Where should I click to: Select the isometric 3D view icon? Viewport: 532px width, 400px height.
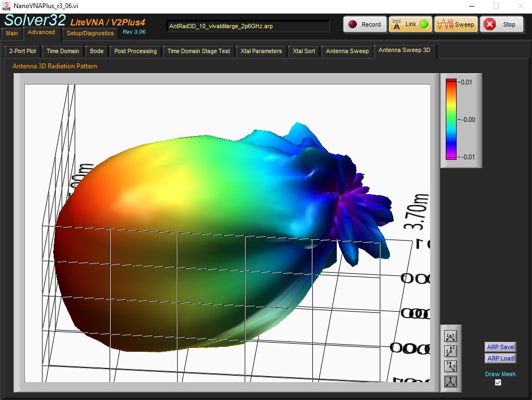[450, 382]
